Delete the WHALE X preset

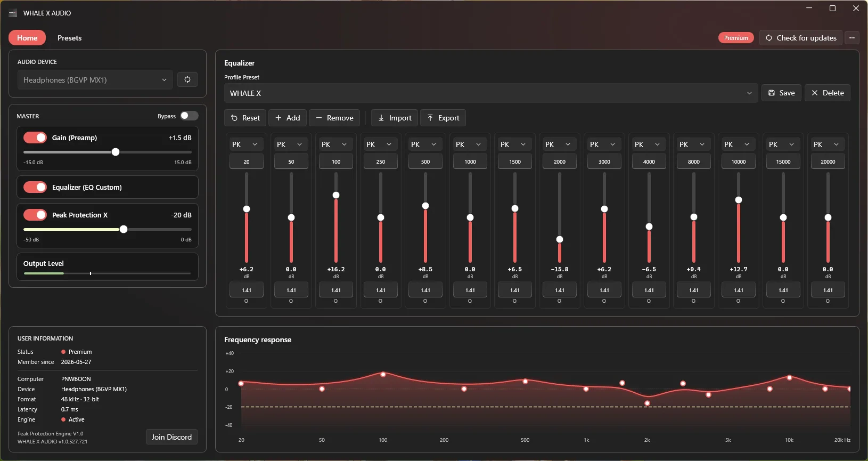tap(828, 93)
